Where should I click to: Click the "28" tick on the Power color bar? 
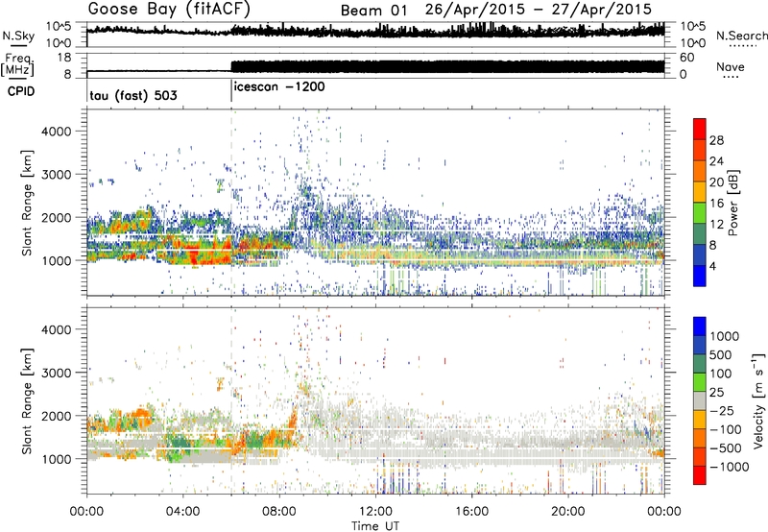[716, 140]
